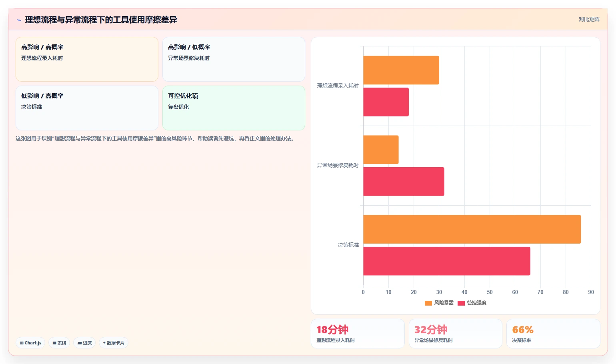
Task: Click the 进度 tag chip
Action: coord(84,343)
